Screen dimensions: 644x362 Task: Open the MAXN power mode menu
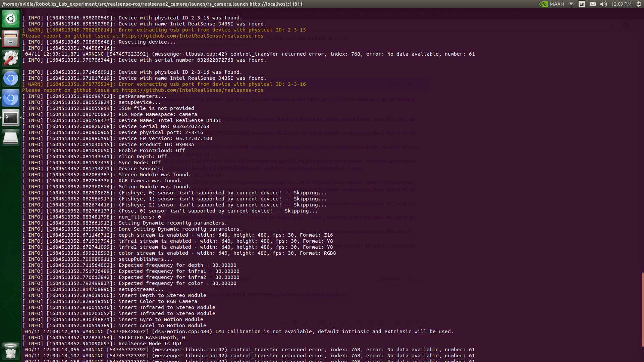pyautogui.click(x=557, y=4)
